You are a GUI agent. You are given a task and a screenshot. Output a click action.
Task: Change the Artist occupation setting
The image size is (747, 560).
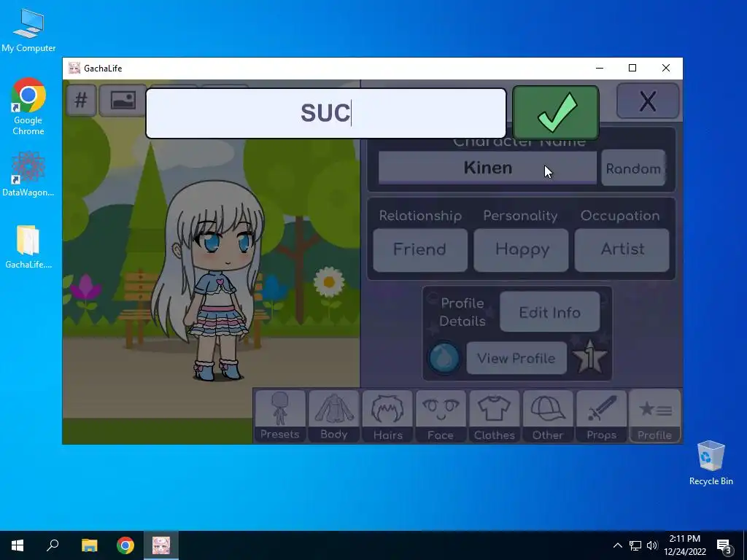622,249
